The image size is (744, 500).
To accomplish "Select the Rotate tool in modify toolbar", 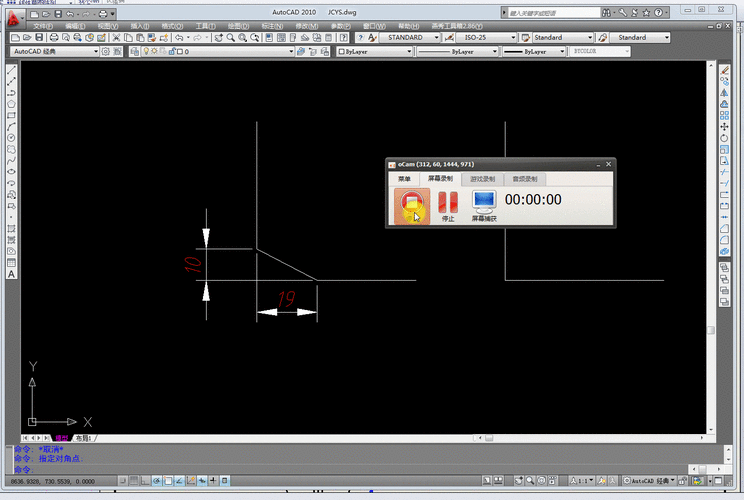I will (725, 138).
